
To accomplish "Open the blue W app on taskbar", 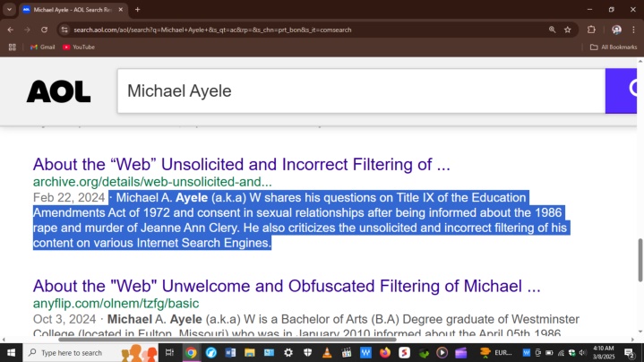I will (x=365, y=352).
